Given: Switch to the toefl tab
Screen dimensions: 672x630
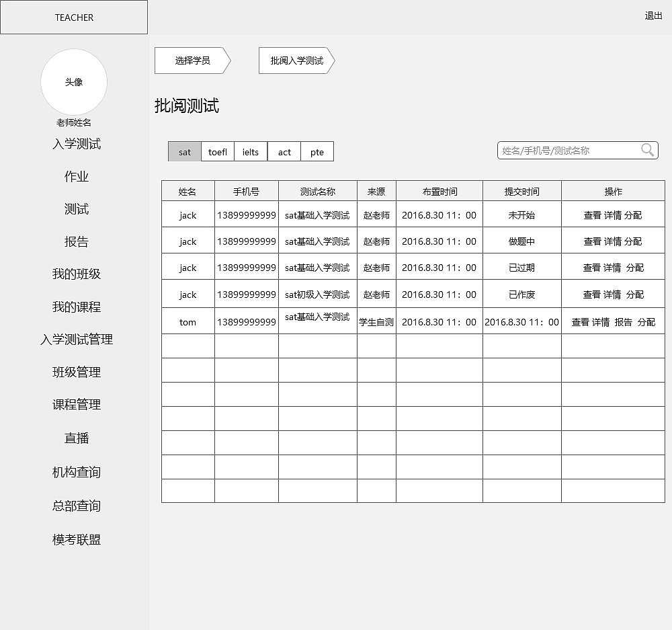Looking at the screenshot, I should [x=217, y=151].
